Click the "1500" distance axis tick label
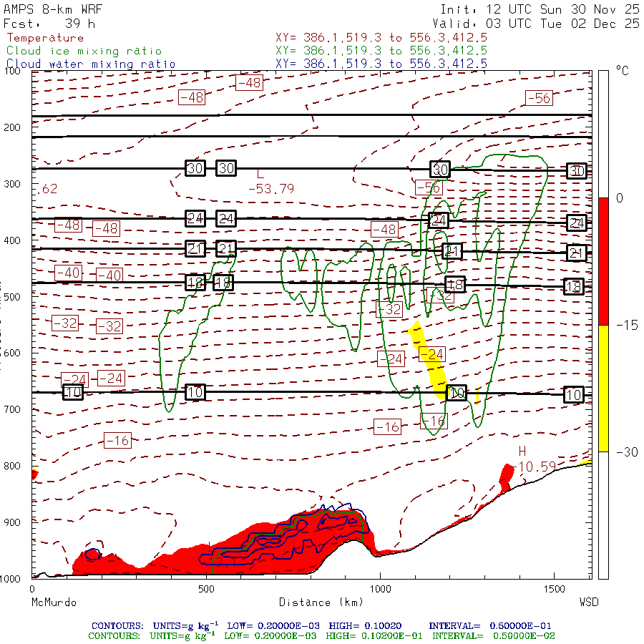Image resolution: width=644 pixels, height=644 pixels. (554, 589)
